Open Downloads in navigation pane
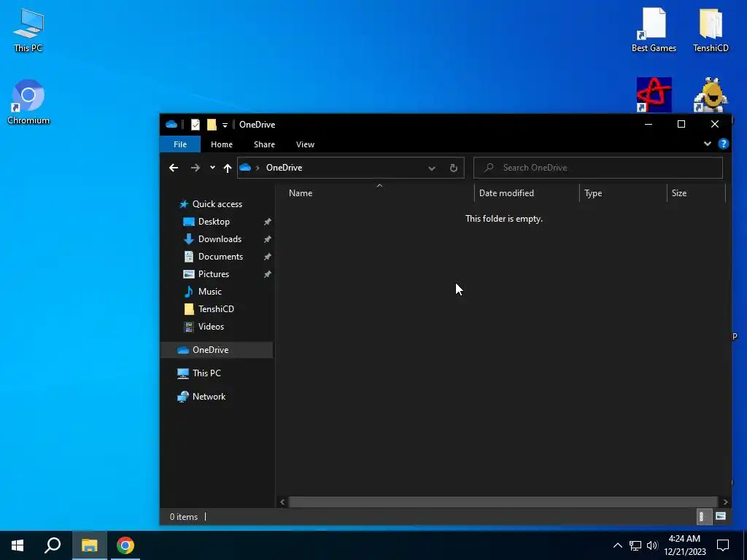The height and width of the screenshot is (560, 747). pyautogui.click(x=219, y=239)
